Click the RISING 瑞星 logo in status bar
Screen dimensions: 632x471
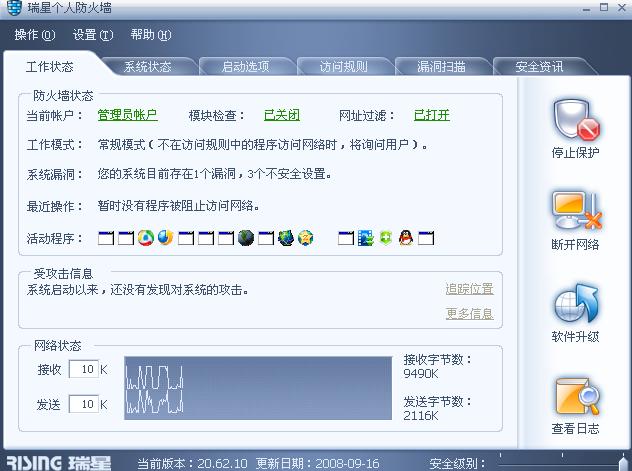59,463
